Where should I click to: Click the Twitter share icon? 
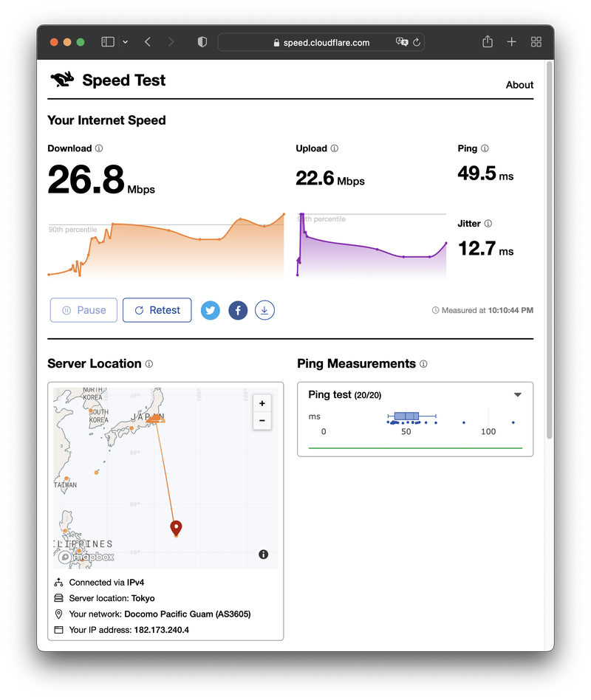[x=211, y=311]
